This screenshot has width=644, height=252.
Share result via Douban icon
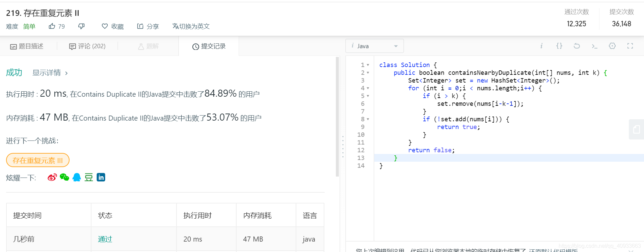point(89,177)
